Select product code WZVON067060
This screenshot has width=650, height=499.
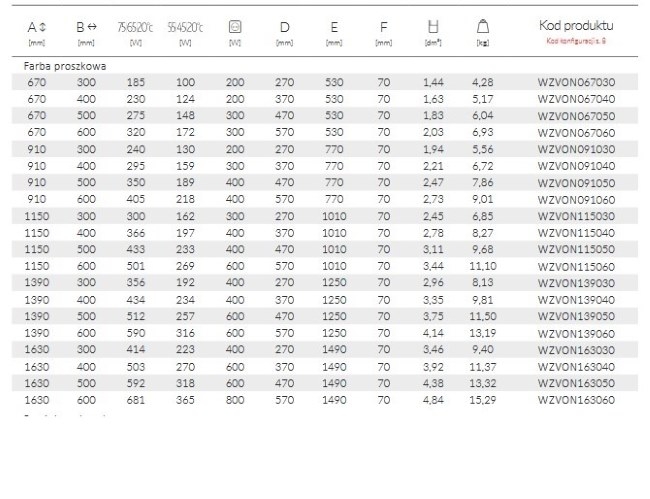[x=576, y=133]
